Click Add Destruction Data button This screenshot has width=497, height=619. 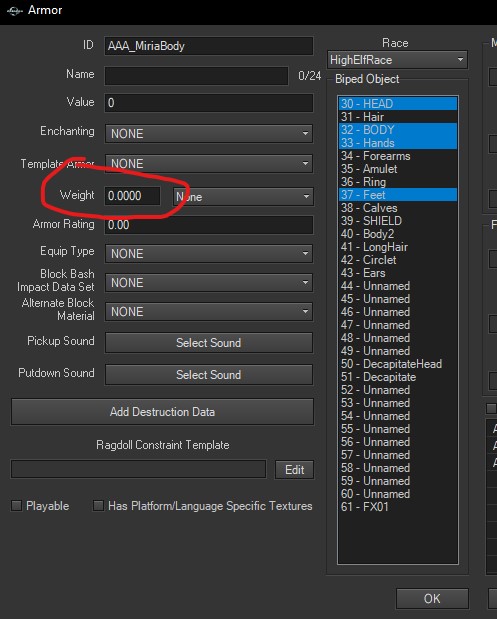coord(163,412)
